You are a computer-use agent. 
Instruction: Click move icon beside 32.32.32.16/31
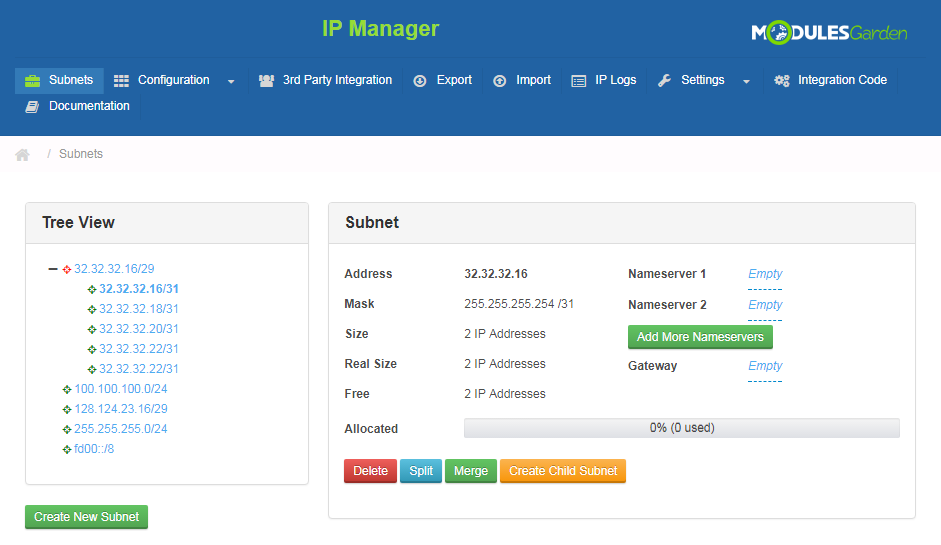[92, 289]
